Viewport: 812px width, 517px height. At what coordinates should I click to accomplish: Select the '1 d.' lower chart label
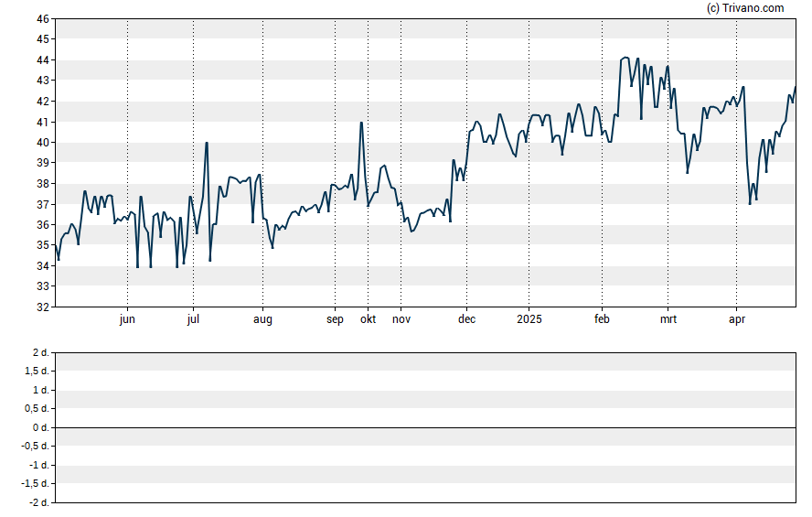[41, 390]
